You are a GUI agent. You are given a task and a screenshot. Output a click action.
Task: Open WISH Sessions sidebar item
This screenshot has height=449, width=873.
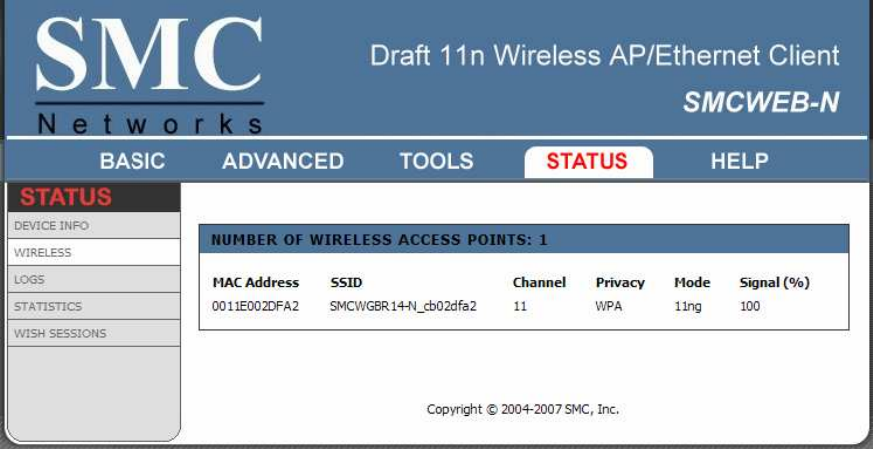(x=94, y=333)
